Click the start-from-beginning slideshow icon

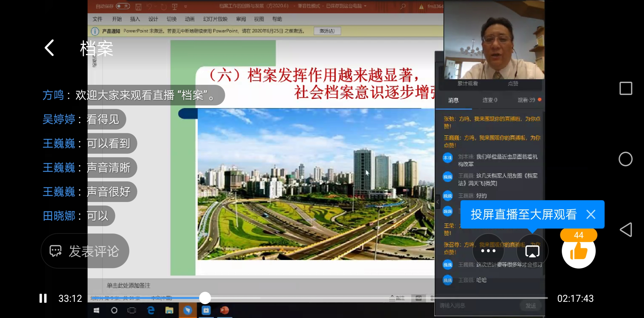(x=175, y=6)
